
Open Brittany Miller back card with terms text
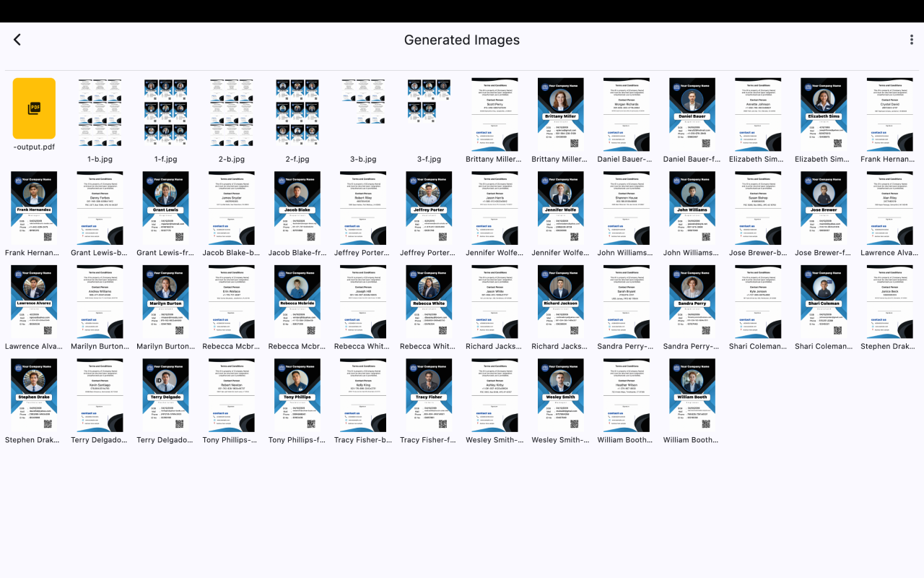(494, 115)
